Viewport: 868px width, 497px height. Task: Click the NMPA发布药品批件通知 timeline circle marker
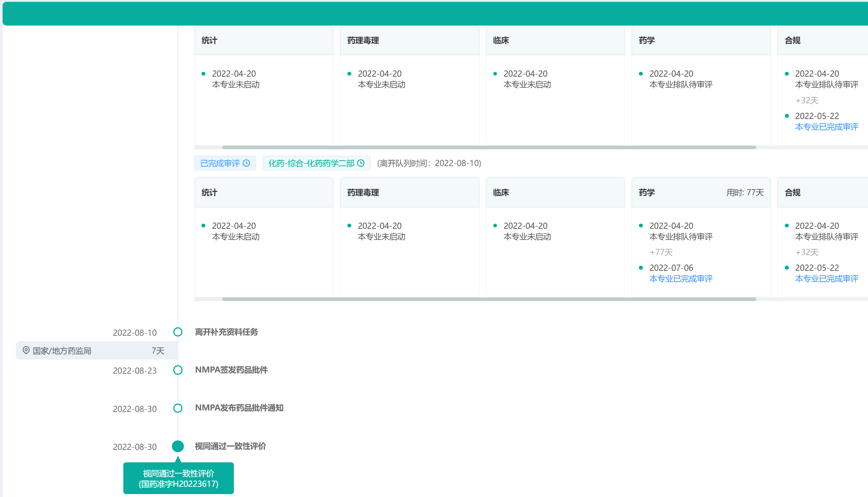[178, 408]
